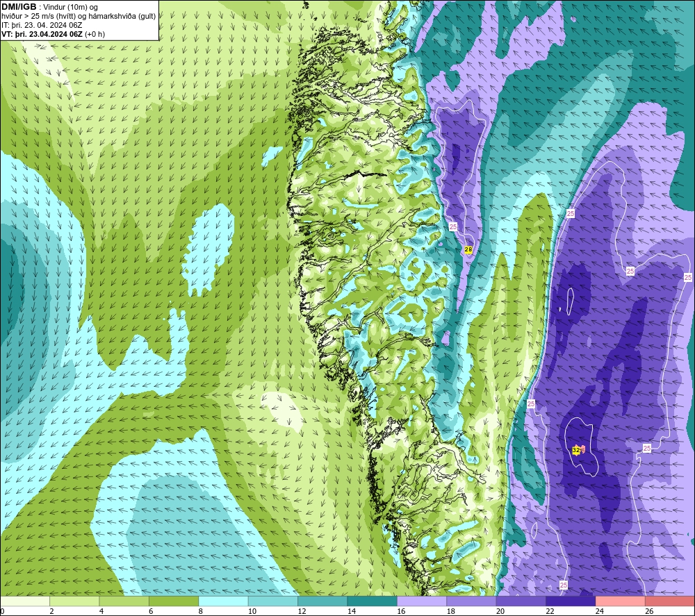Image resolution: width=695 pixels, height=616 pixels.
Task: Click the '4' label on the color scale
Action: click(101, 611)
